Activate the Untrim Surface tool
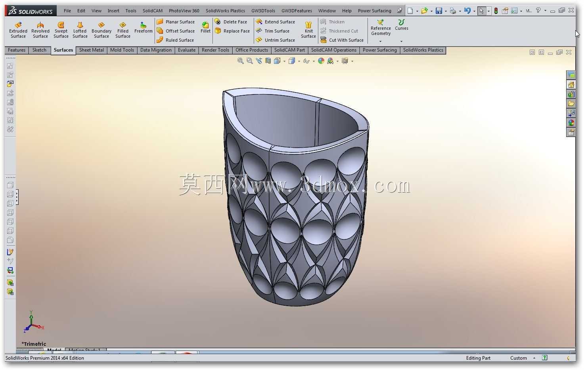Screen dimensions: 588x370 point(276,40)
